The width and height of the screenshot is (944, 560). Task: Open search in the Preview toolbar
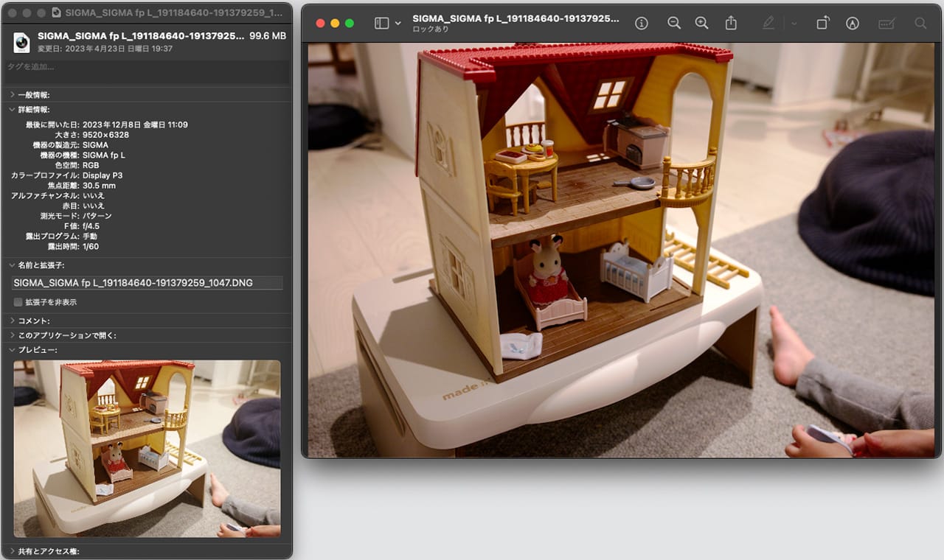[x=920, y=24]
